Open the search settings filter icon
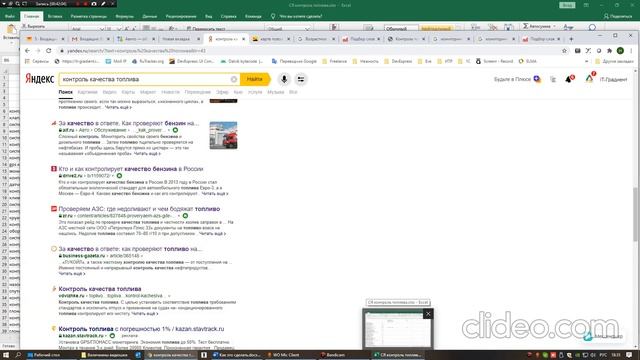This screenshot has height=360, width=640. [301, 79]
